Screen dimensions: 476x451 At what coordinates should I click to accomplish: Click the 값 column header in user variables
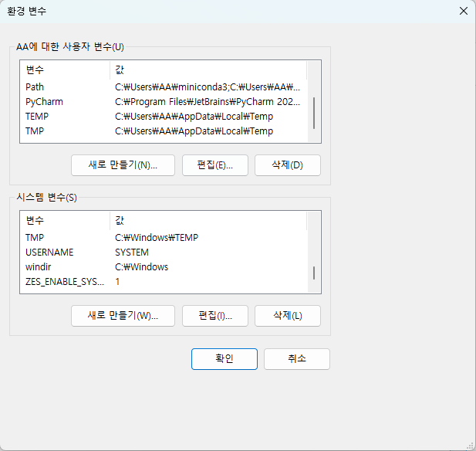click(x=208, y=70)
